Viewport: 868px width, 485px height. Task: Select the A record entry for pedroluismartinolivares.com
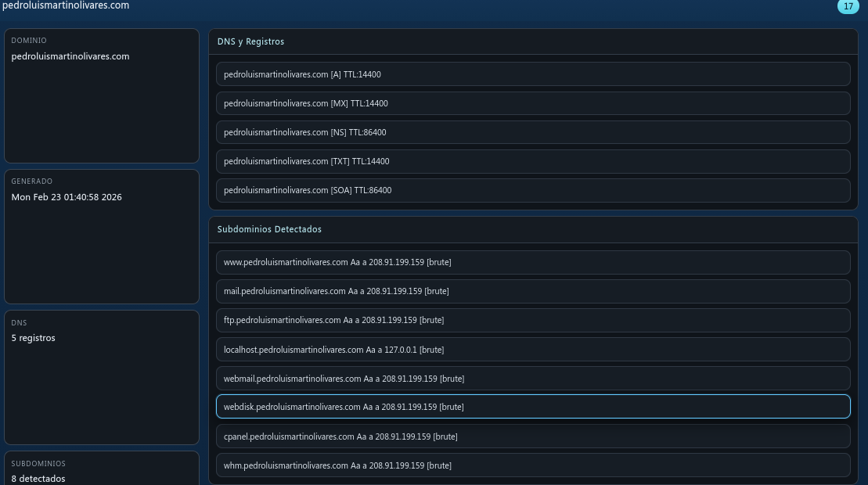coord(533,74)
